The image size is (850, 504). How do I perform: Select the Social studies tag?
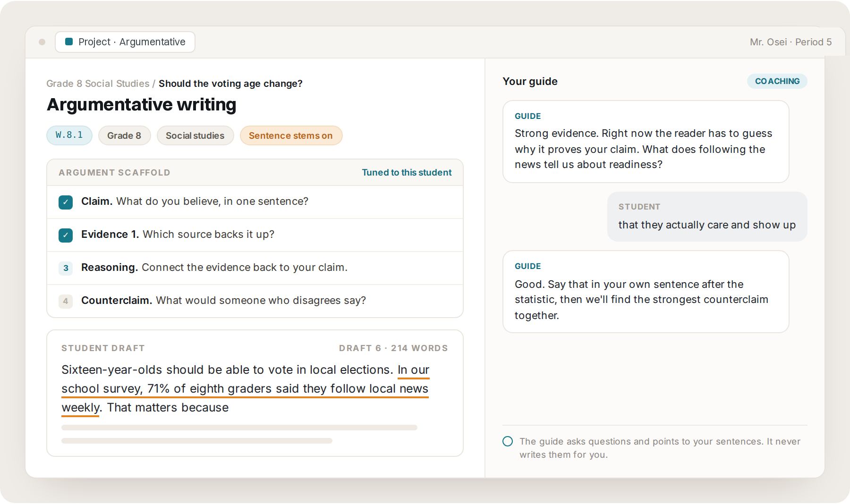coord(195,135)
